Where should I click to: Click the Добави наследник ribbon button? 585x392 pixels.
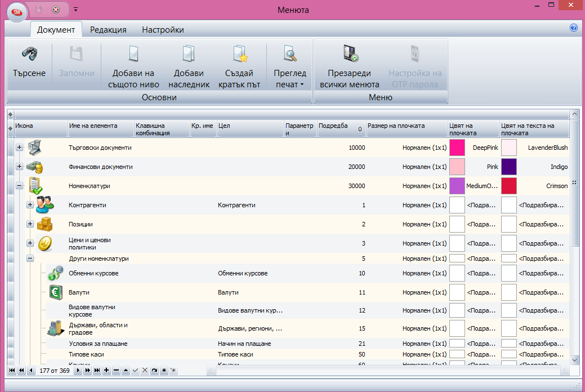point(189,66)
